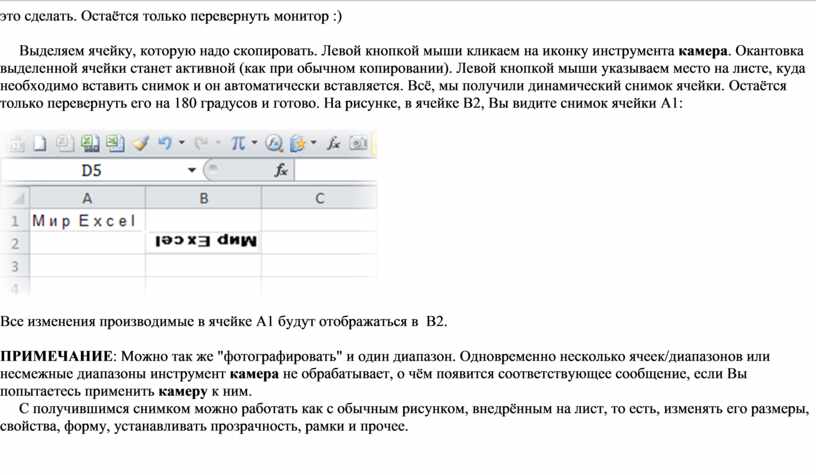Click the second green Excel sheet icon
This screenshot has height=475, width=816.
tap(114, 143)
